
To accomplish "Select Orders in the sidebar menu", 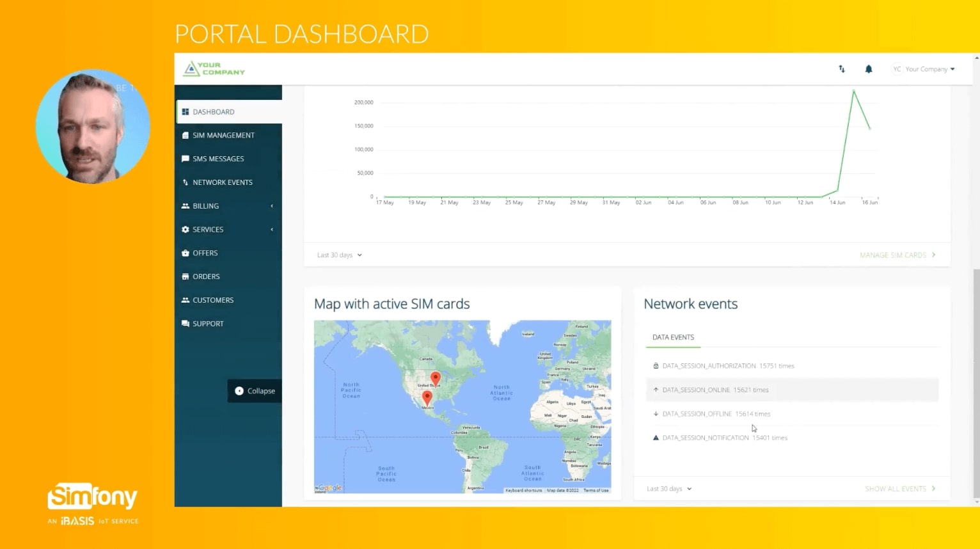I will [x=186, y=276].
